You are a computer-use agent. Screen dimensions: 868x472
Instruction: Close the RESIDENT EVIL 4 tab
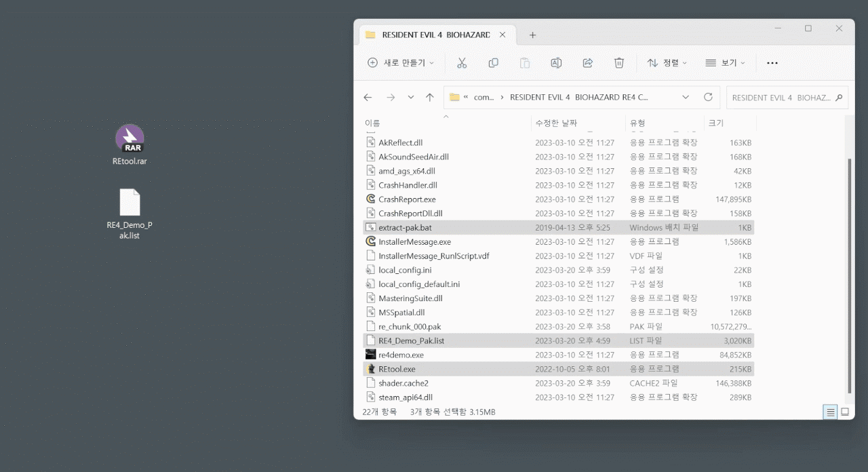coord(502,35)
